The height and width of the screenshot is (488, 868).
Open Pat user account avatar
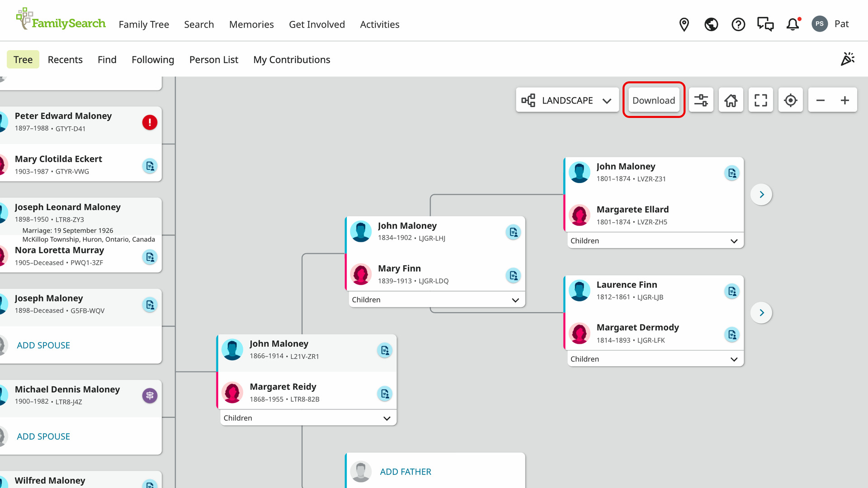click(820, 24)
